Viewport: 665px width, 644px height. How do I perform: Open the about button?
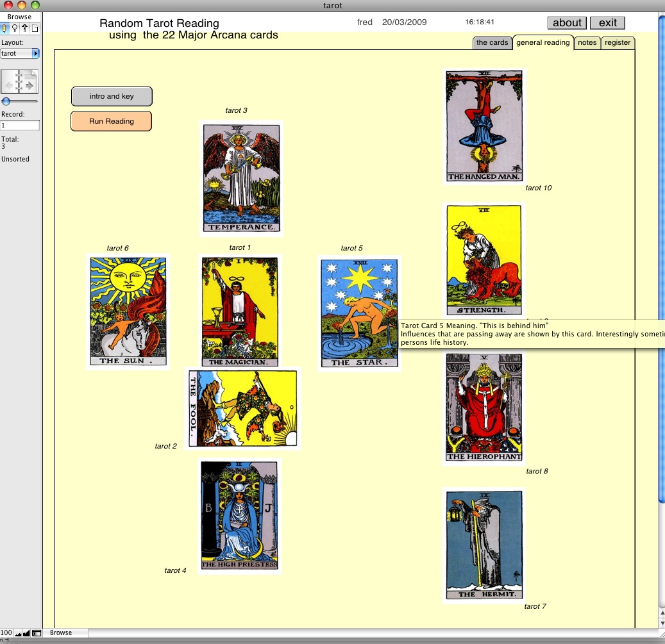click(567, 23)
